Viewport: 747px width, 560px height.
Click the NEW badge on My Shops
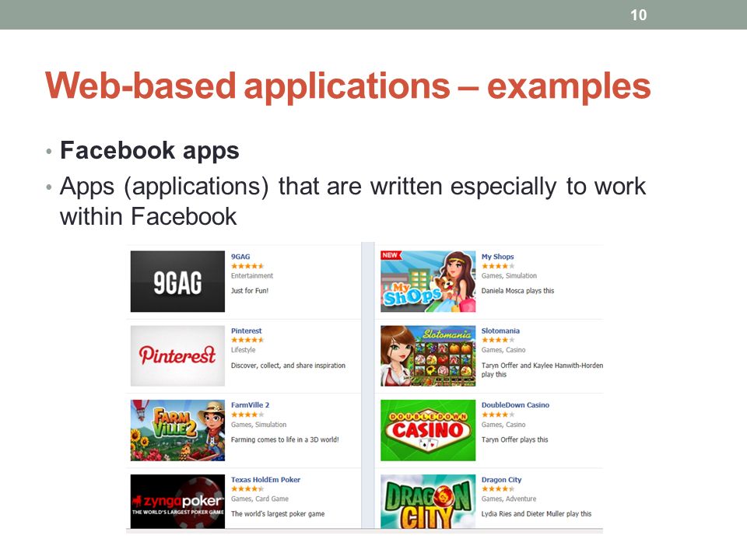[391, 255]
